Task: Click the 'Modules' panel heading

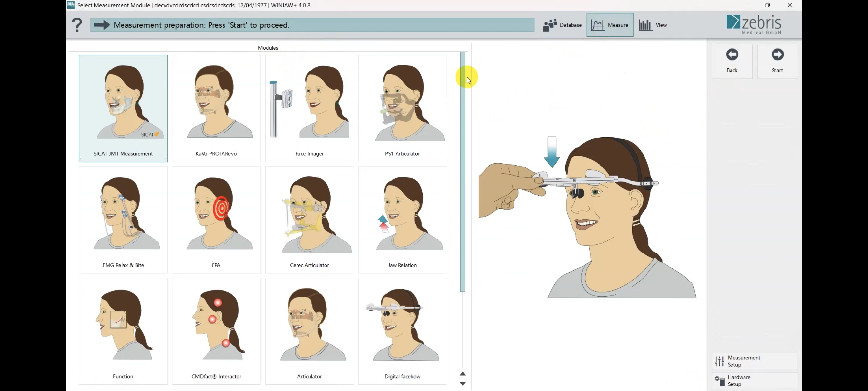Action: (268, 48)
